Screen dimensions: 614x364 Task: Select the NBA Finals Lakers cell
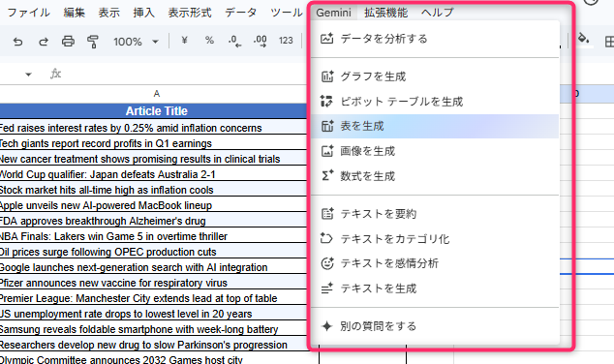(x=153, y=236)
